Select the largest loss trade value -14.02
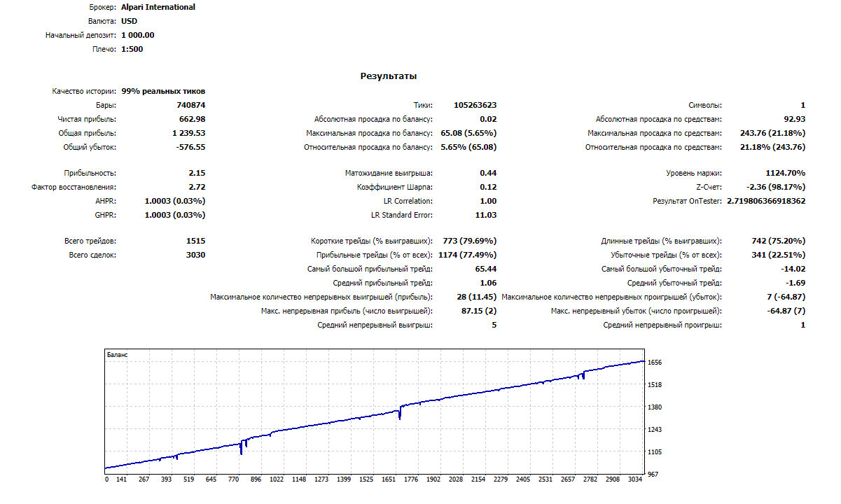This screenshot has height=504, width=841. click(793, 269)
